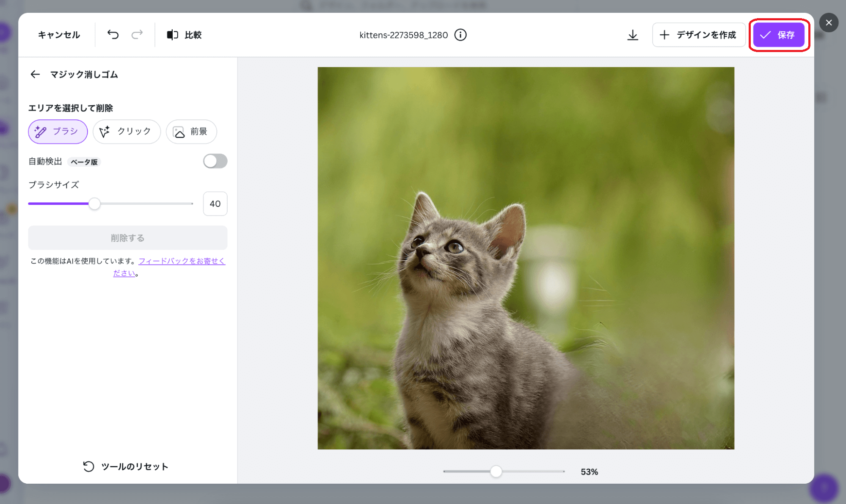This screenshot has width=846, height=504.
Task: Click the back arrow from マジック消しゴム
Action: [36, 74]
